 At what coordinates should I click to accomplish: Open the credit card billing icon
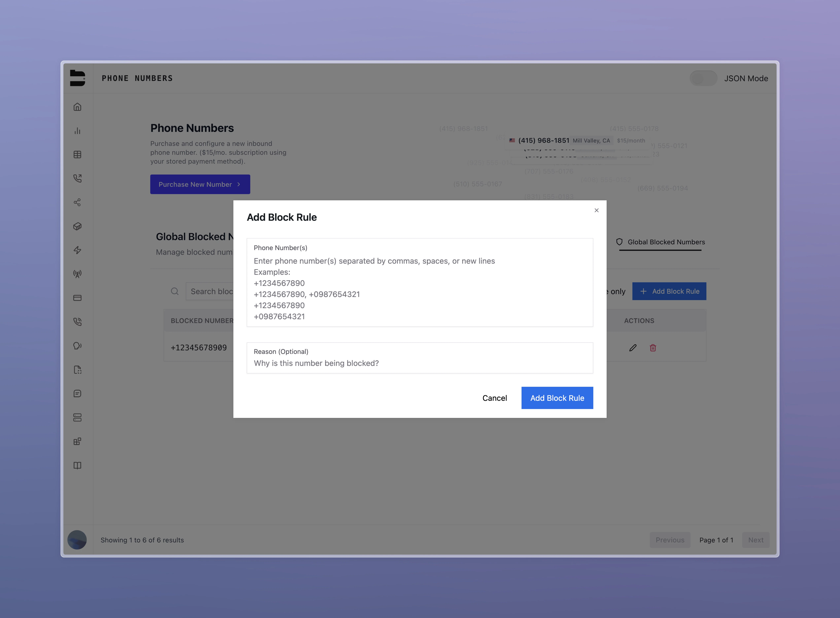(77, 298)
